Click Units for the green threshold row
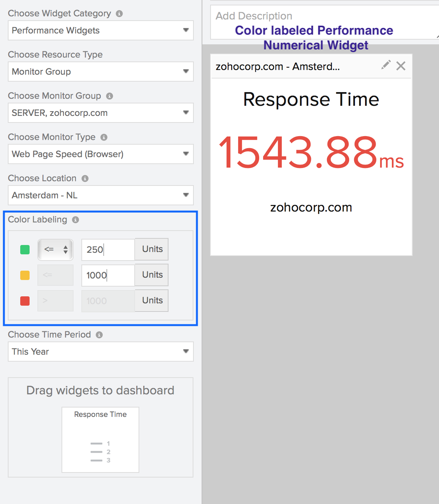 (x=151, y=249)
